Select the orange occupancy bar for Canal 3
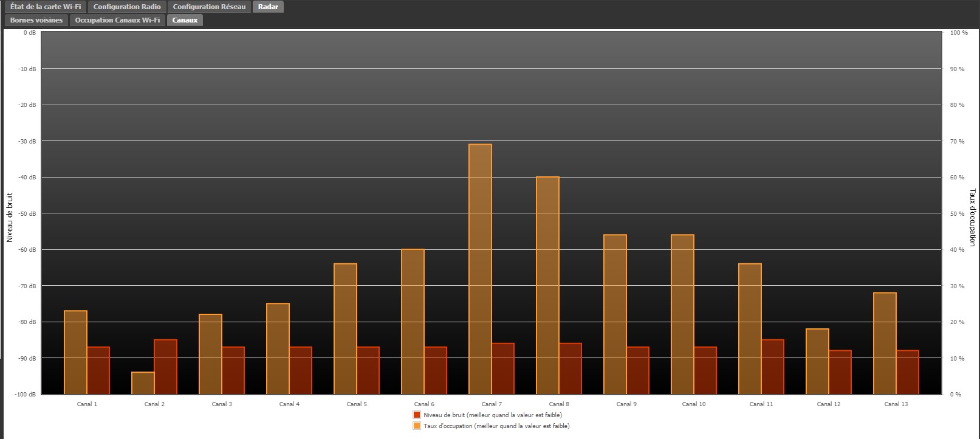This screenshot has height=439, width=980. pyautogui.click(x=211, y=354)
